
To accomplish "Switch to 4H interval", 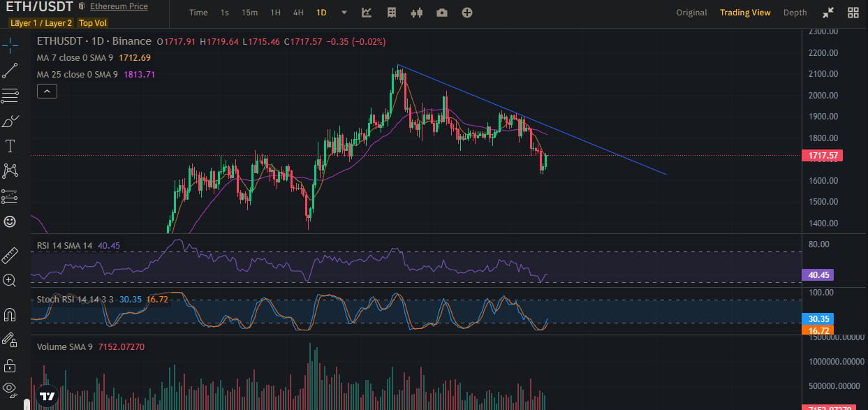I will click(298, 13).
